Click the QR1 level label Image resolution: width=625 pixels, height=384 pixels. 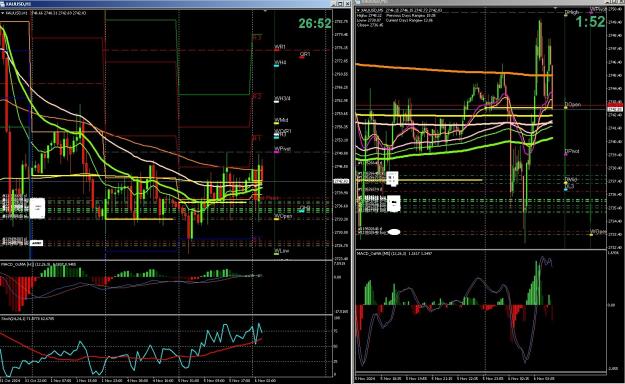[x=305, y=54]
